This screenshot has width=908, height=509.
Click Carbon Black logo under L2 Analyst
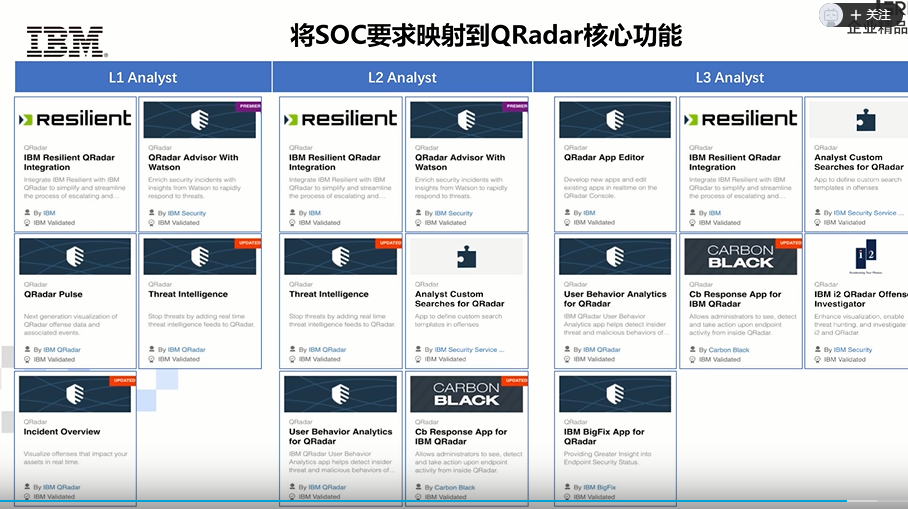coord(466,394)
